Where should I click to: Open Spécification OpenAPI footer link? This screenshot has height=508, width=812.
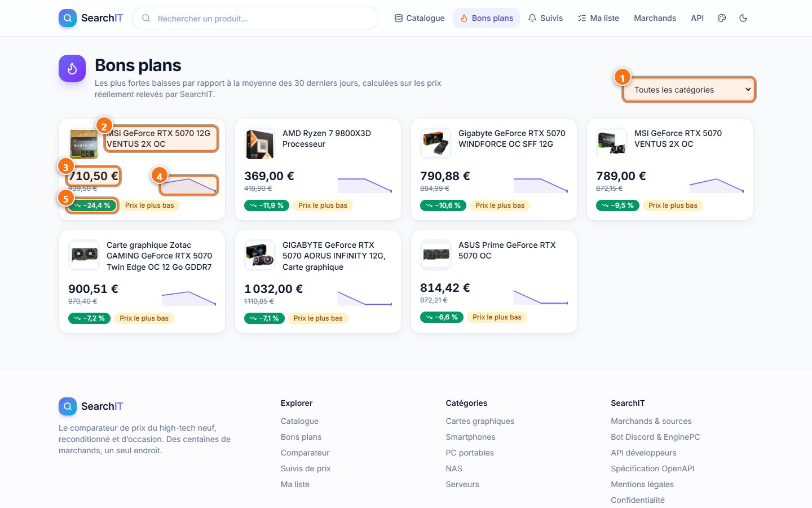pos(652,468)
